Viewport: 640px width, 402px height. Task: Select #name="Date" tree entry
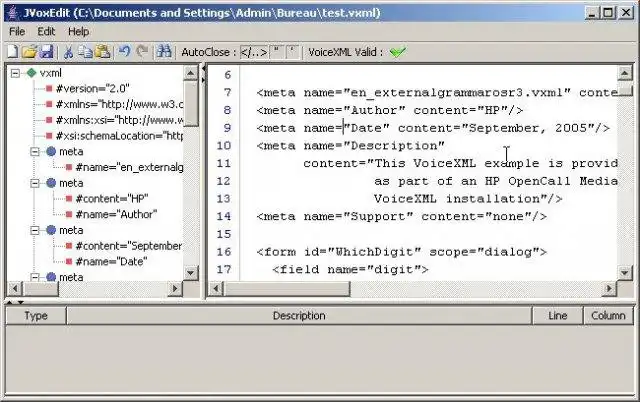(111, 262)
